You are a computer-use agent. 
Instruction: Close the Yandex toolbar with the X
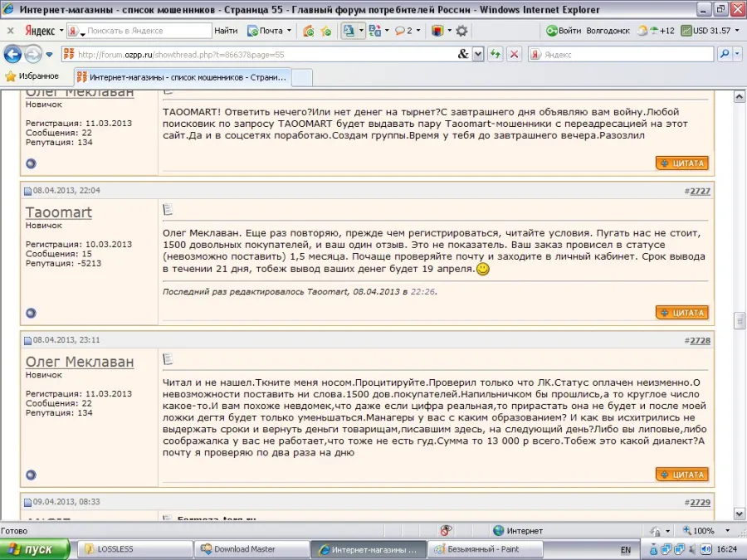click(x=11, y=31)
